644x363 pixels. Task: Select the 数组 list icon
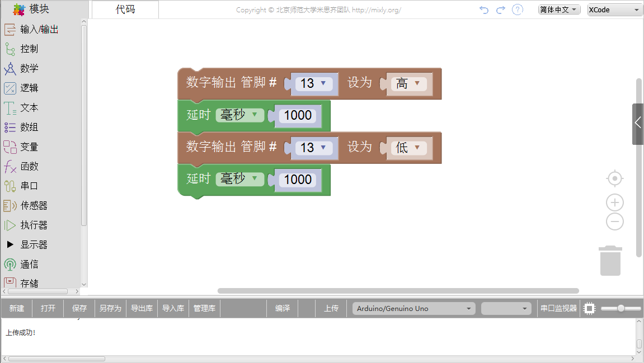(10, 128)
